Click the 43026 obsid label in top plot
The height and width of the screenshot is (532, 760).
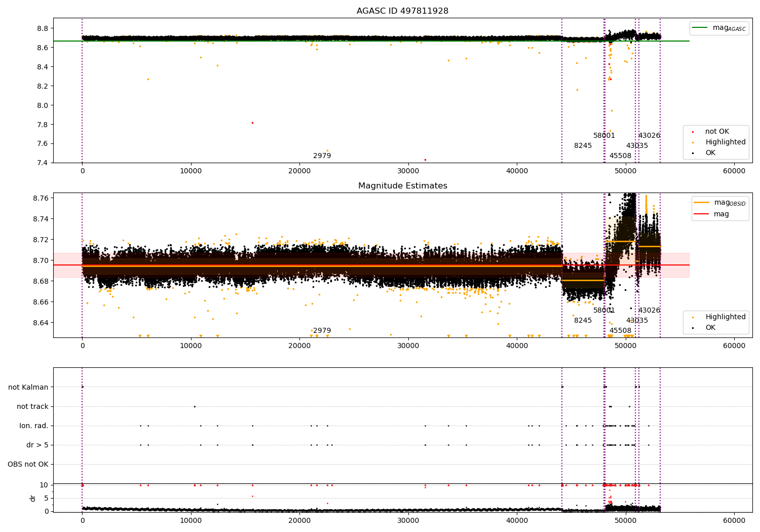[649, 136]
